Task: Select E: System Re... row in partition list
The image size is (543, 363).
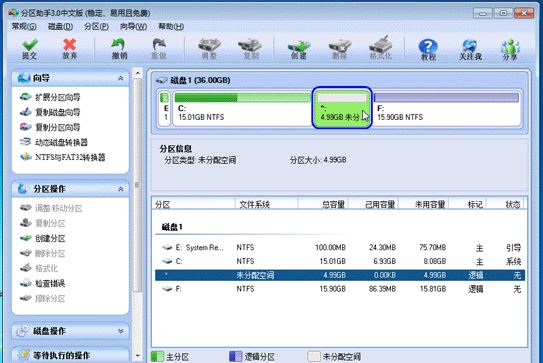Action: point(340,247)
